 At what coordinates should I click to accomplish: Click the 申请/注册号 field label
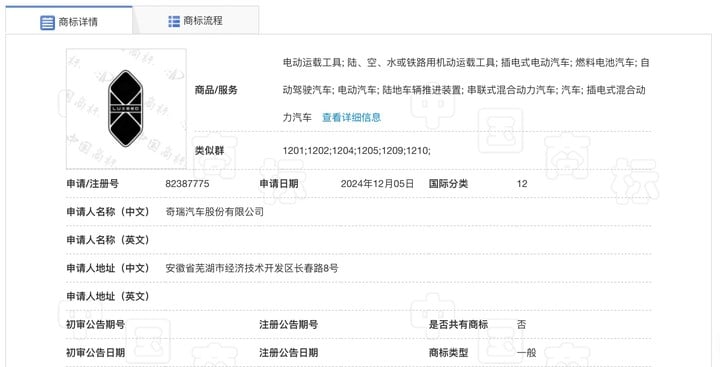92,184
